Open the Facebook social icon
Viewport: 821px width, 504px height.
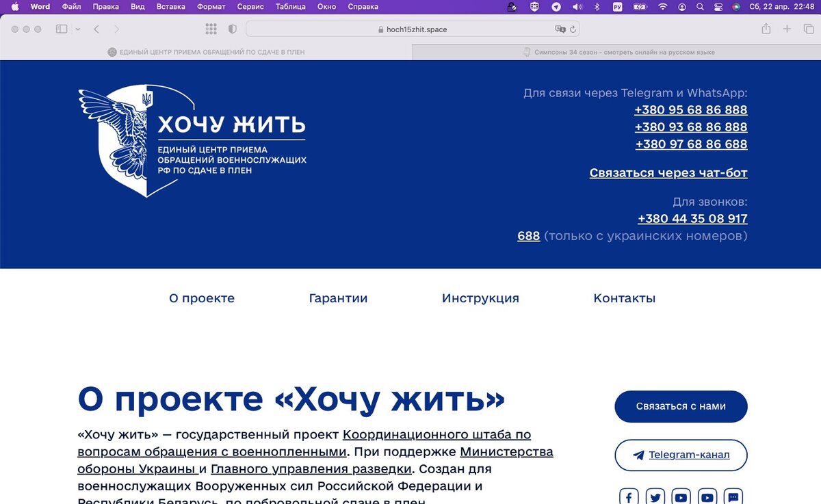click(629, 497)
